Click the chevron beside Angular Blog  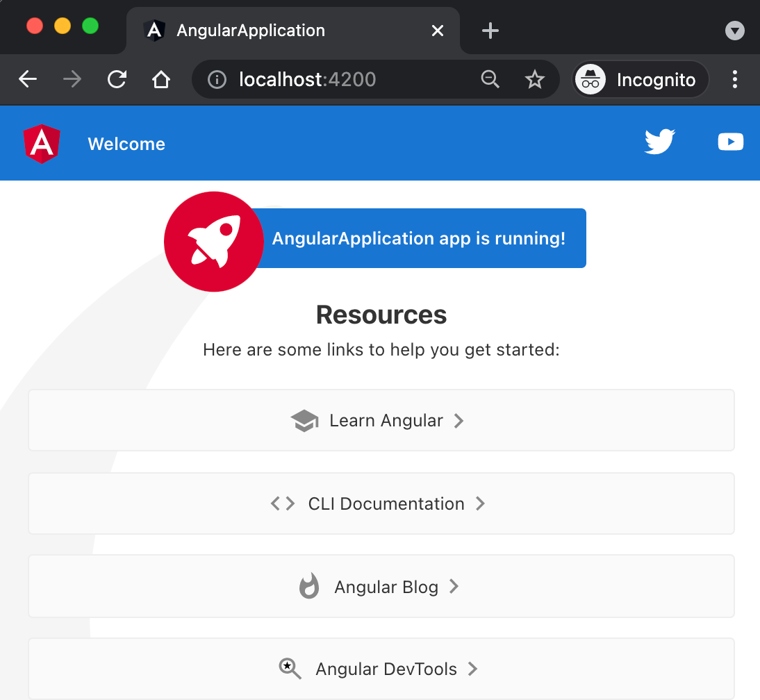pos(454,586)
